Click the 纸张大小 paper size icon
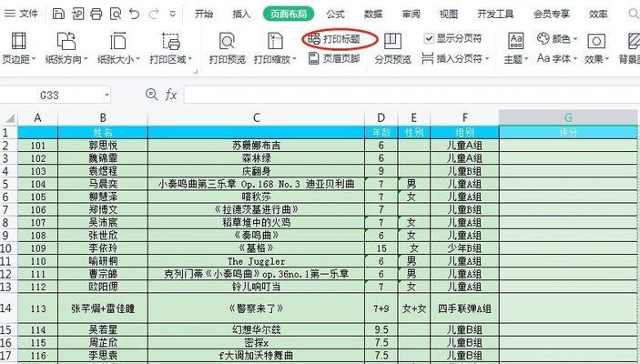Image resolution: width=640 pixels, height=364 pixels. click(x=118, y=41)
